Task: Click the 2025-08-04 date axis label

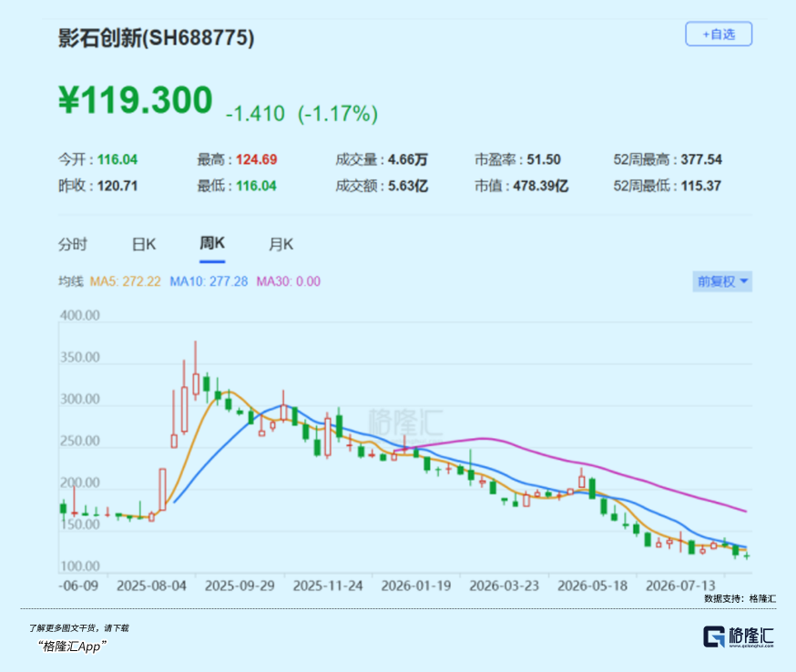Action: pyautogui.click(x=151, y=585)
